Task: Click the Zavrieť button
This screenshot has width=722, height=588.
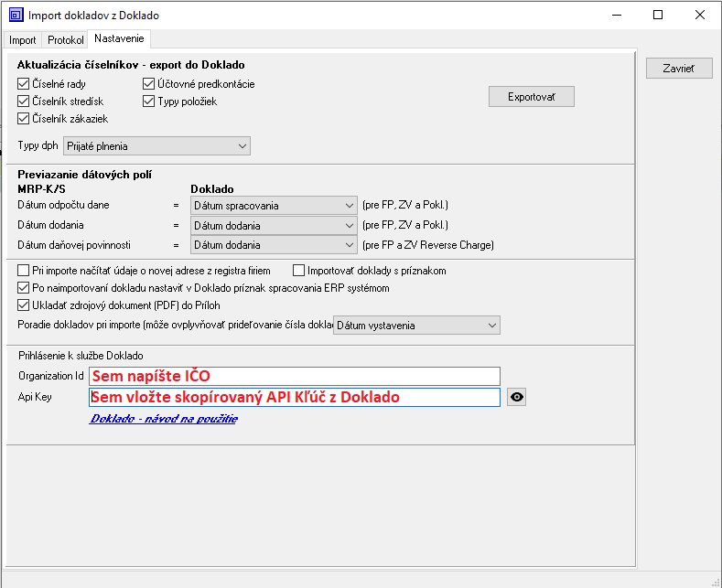Action: tap(679, 69)
